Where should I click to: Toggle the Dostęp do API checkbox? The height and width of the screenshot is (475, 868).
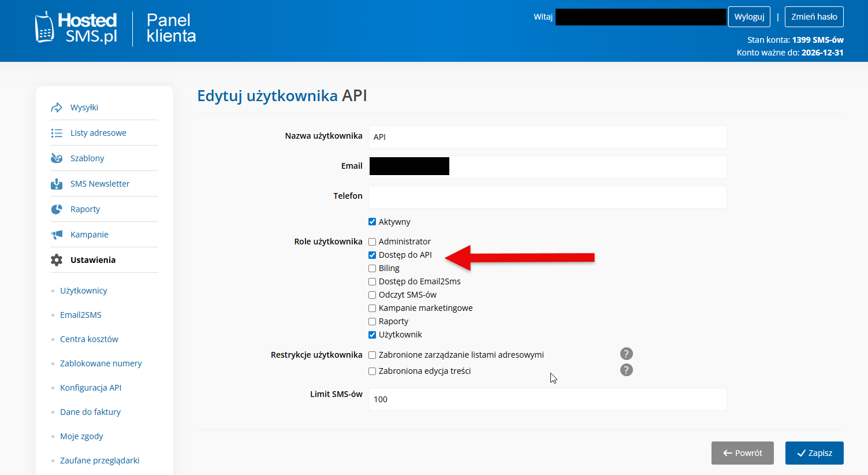pyautogui.click(x=372, y=255)
